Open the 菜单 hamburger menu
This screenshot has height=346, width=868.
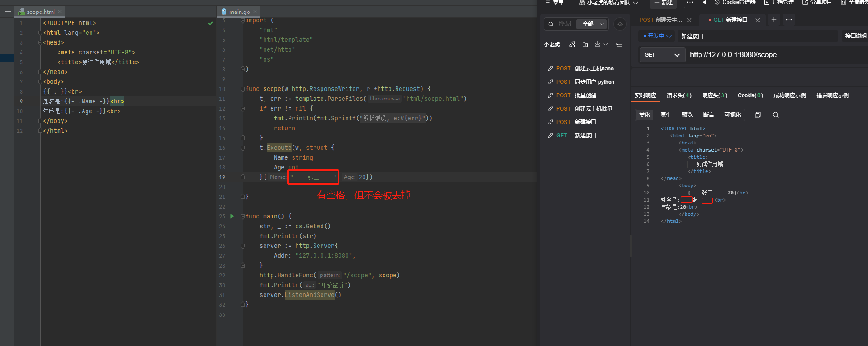point(555,3)
